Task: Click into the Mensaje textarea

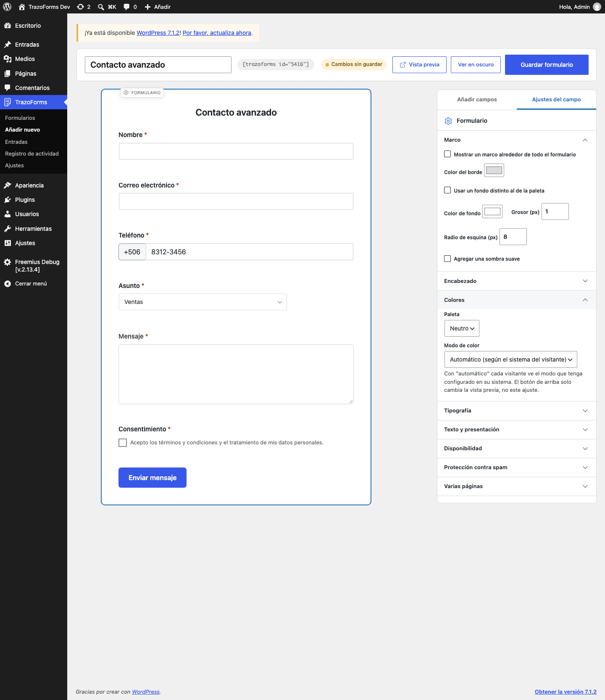Action: point(236,374)
